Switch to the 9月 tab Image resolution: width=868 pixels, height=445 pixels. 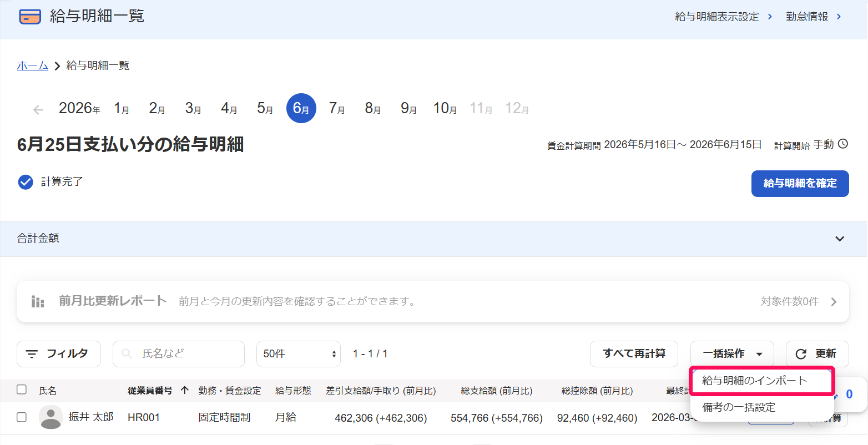coord(409,108)
